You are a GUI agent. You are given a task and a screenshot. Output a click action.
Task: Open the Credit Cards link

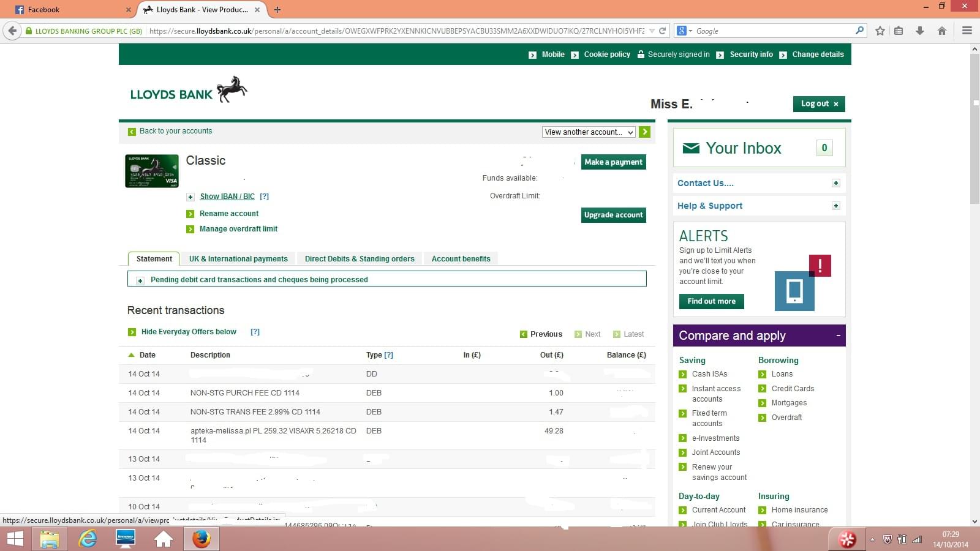(x=793, y=389)
